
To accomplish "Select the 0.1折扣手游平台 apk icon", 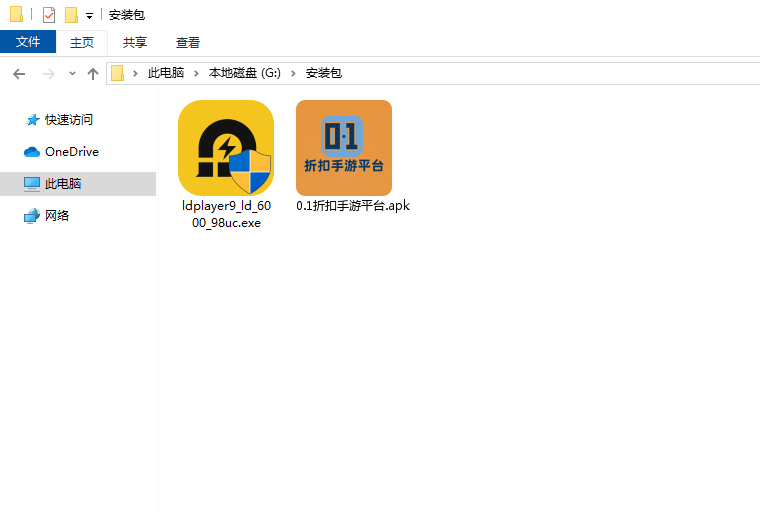I will point(344,148).
